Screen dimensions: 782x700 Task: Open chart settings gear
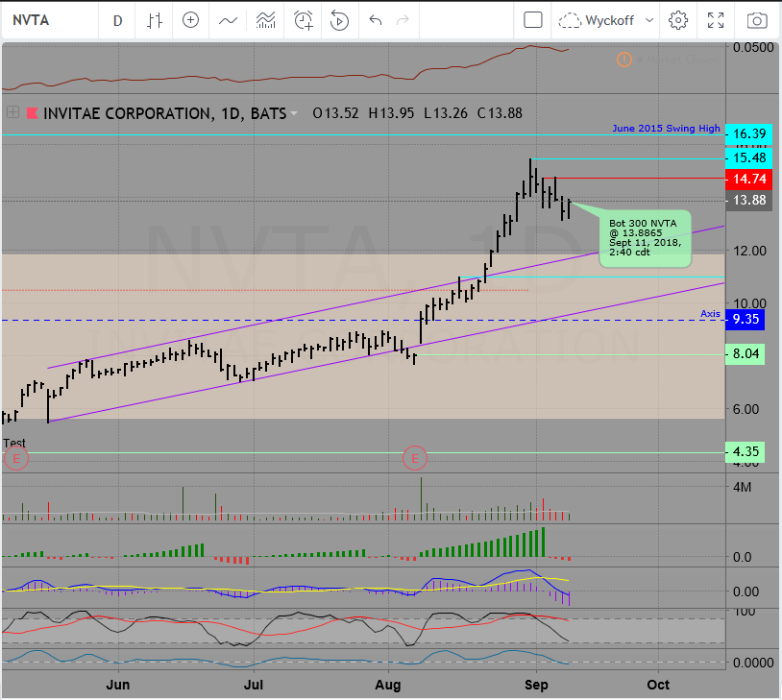[678, 20]
